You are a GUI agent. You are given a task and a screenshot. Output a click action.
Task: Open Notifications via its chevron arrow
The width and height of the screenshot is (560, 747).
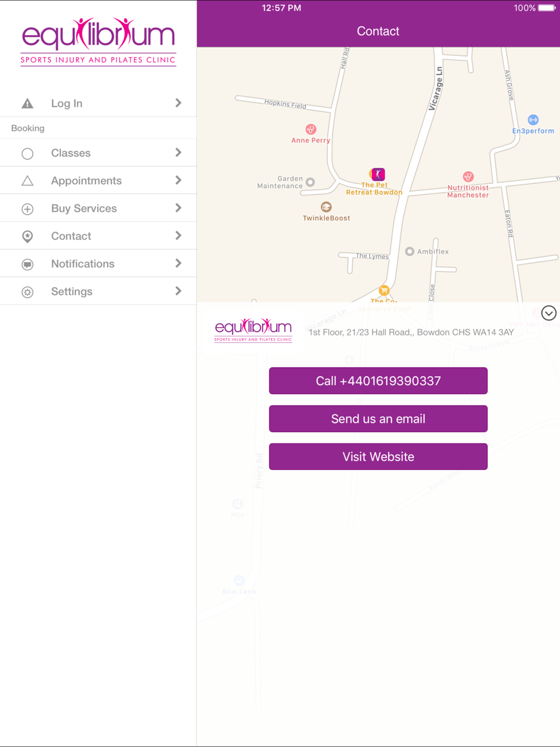coord(178,263)
